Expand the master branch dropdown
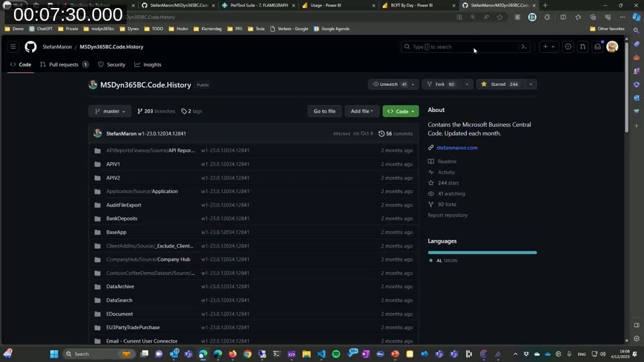 (x=109, y=111)
